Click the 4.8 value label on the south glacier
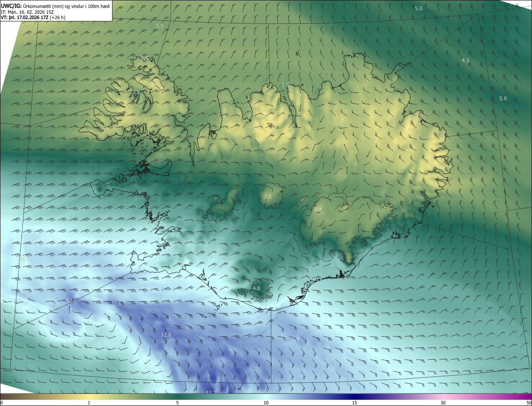Viewport: 532px width, 406px height. coord(256,288)
